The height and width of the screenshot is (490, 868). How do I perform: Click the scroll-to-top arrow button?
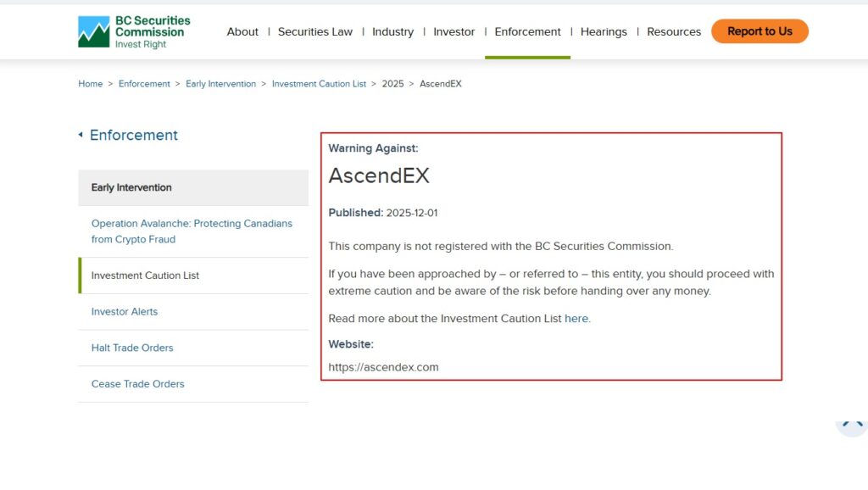tap(851, 422)
